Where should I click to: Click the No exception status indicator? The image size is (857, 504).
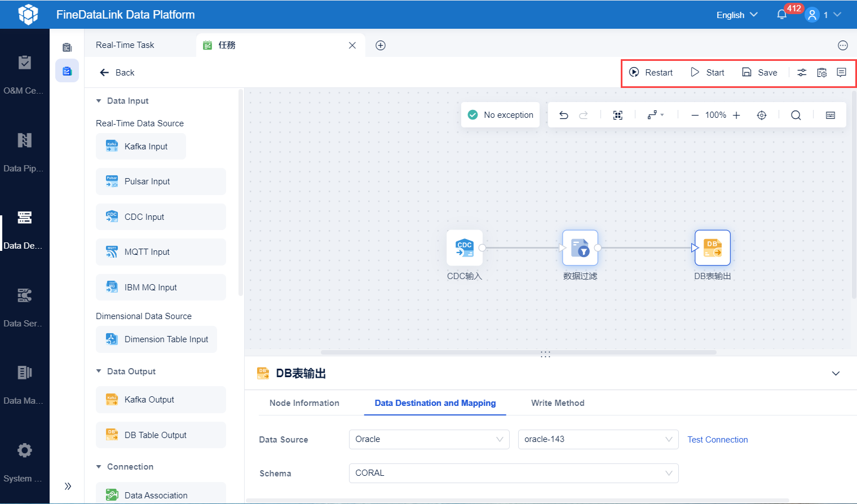(501, 115)
